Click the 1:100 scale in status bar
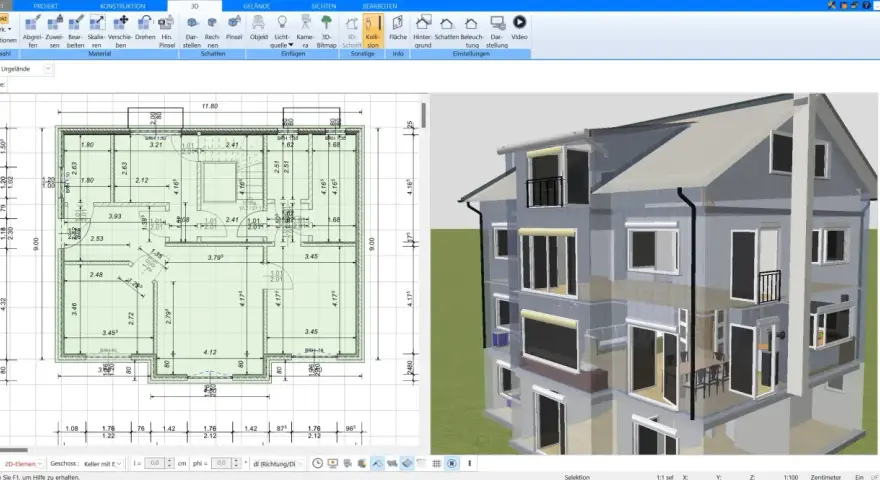 [791, 477]
